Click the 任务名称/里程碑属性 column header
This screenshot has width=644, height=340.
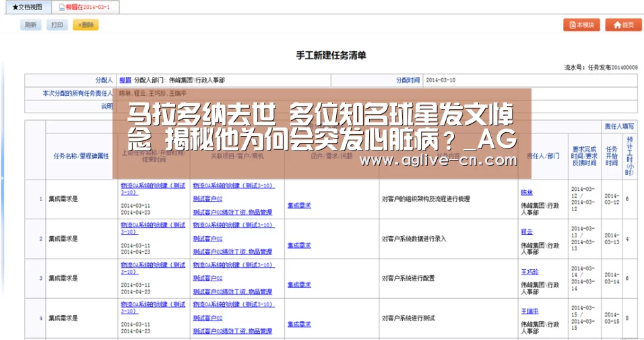coord(82,156)
